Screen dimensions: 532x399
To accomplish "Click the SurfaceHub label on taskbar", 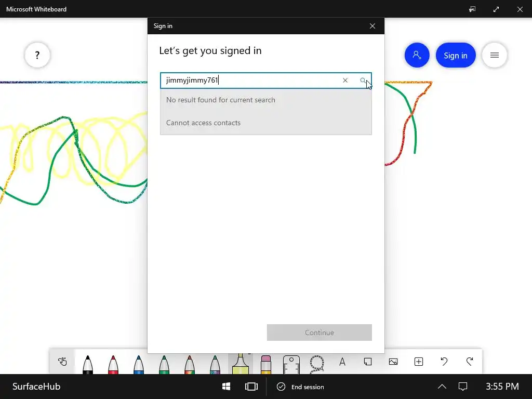I will [x=36, y=387].
